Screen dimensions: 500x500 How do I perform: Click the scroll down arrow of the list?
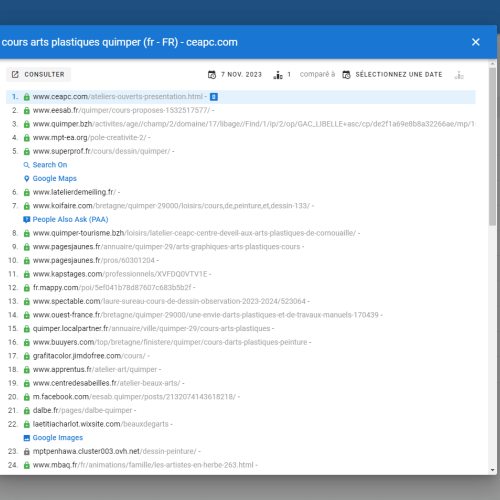(493, 470)
